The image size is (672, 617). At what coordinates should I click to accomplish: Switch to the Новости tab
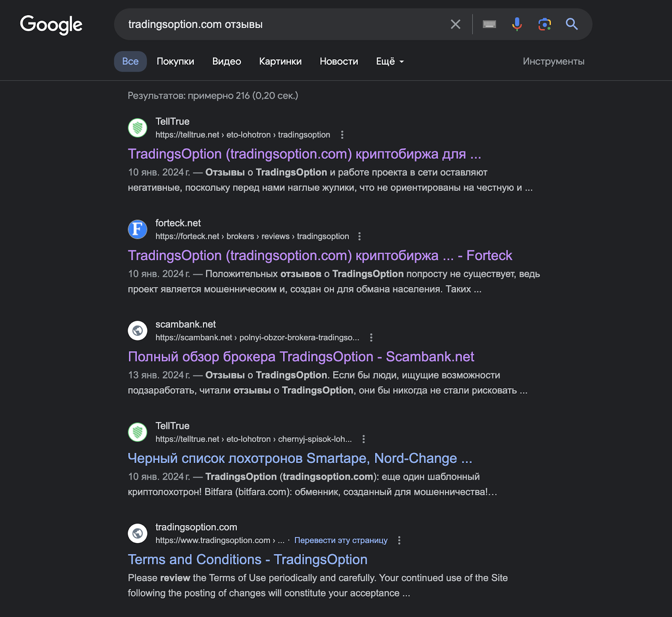[339, 61]
